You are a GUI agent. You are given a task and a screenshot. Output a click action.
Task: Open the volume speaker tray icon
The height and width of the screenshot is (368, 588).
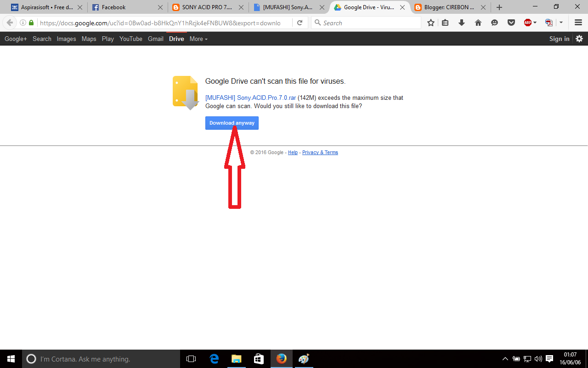click(538, 359)
